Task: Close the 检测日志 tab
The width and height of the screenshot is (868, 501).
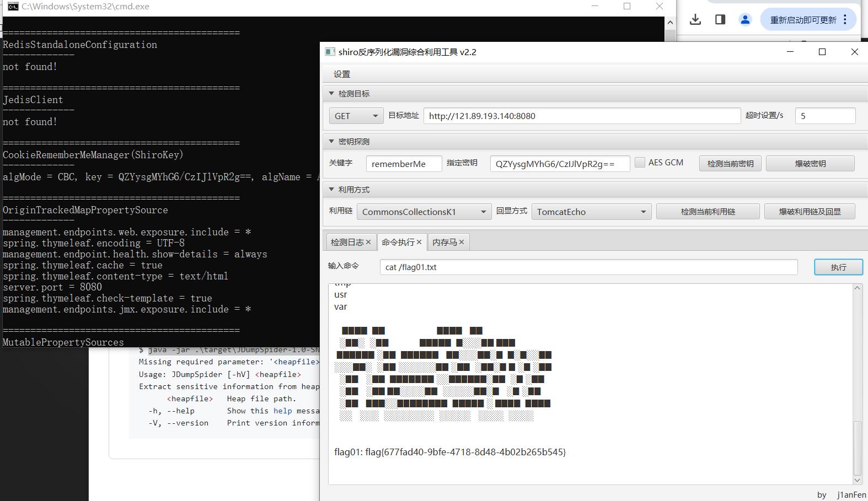Action: (x=368, y=242)
